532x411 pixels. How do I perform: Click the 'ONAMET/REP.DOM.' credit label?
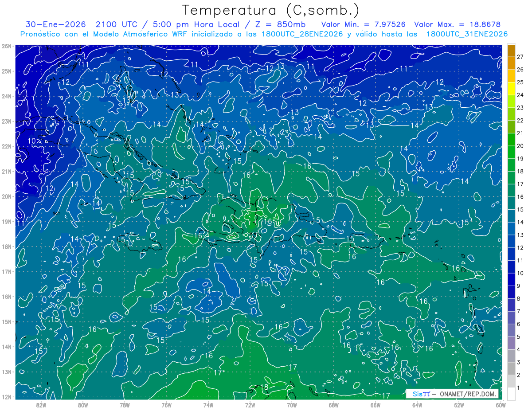[468, 394]
